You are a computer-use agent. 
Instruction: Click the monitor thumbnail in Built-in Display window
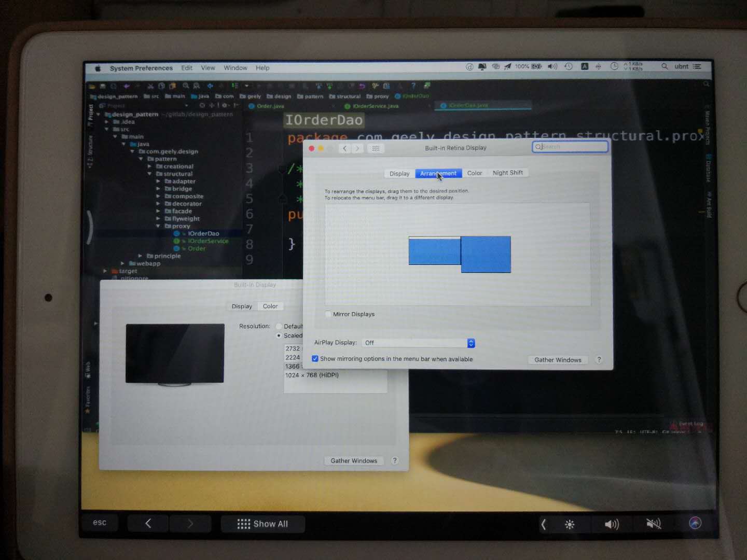click(175, 355)
